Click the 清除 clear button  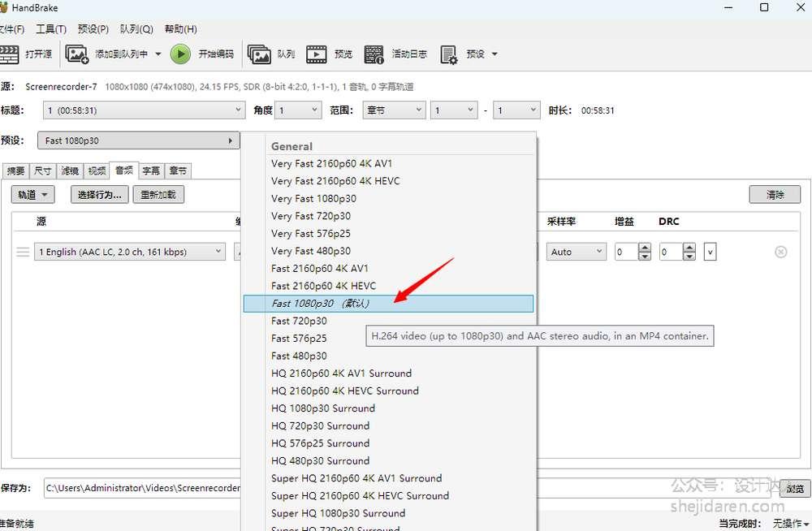tap(775, 195)
